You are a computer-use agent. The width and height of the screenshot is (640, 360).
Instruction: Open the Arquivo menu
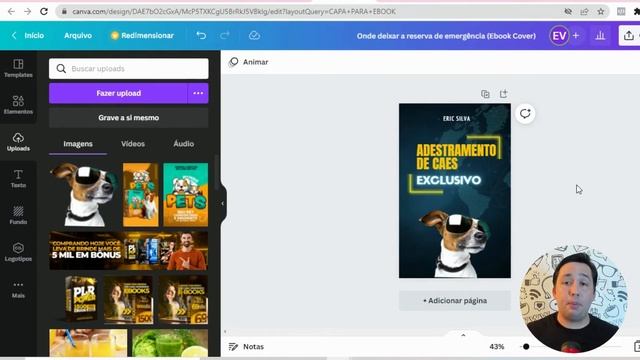[78, 36]
